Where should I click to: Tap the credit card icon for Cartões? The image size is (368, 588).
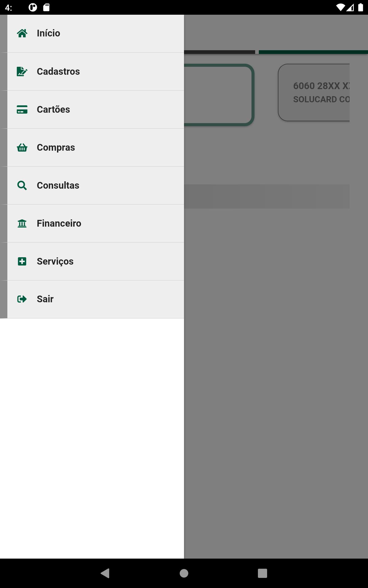[22, 109]
